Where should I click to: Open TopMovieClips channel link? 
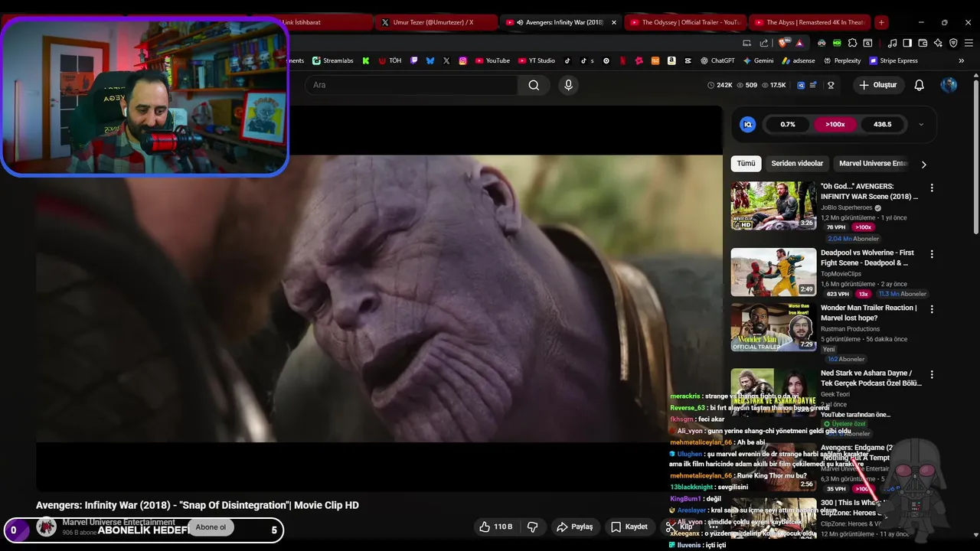841,273
